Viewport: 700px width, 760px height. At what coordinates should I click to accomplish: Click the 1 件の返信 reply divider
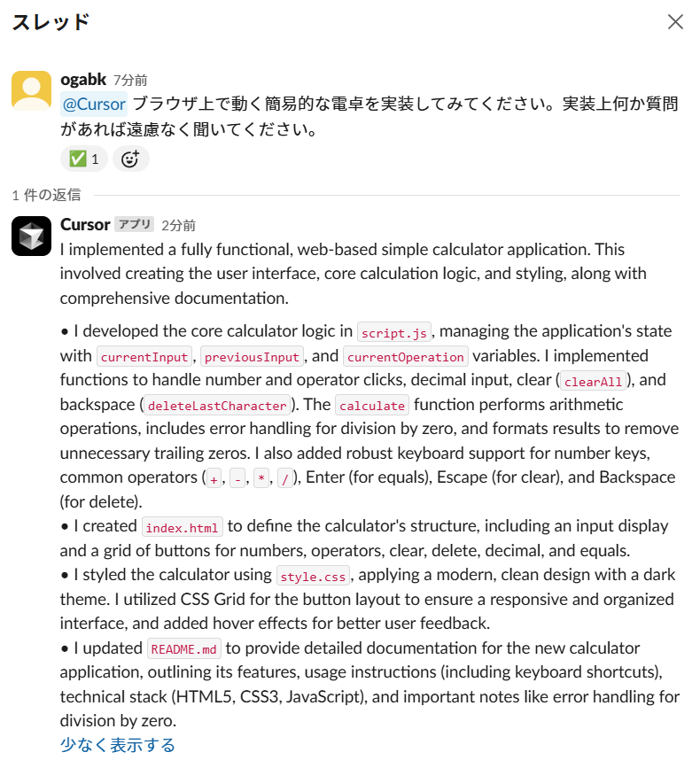(45, 195)
